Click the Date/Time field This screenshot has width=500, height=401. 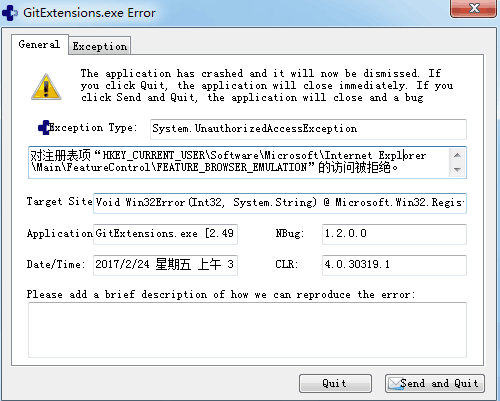(x=165, y=265)
